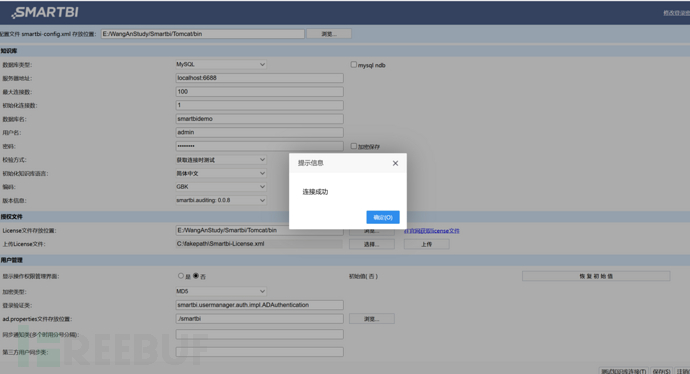Click the initial connections field showing 1

(259, 105)
